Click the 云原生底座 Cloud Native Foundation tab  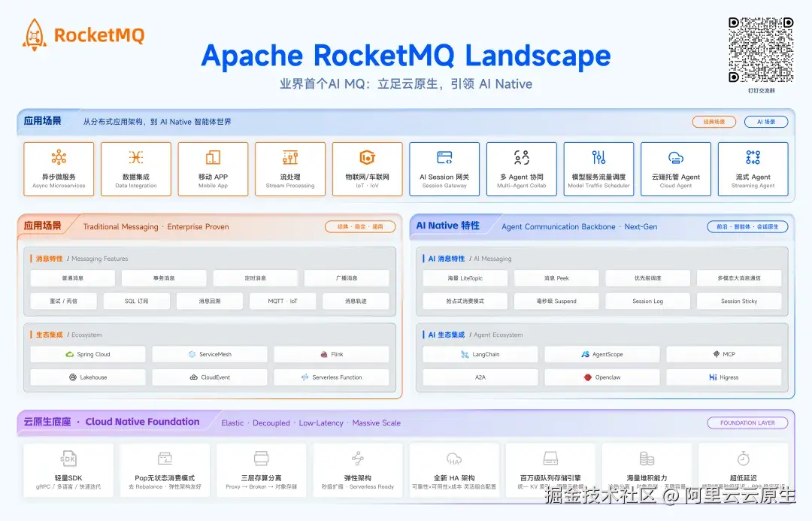[111, 422]
